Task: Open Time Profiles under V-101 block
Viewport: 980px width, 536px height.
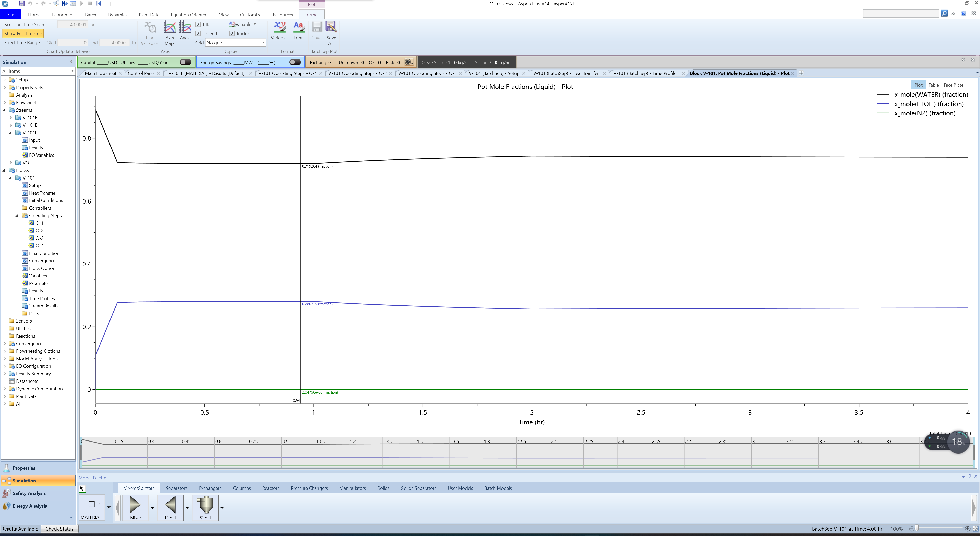Action: (x=41, y=299)
